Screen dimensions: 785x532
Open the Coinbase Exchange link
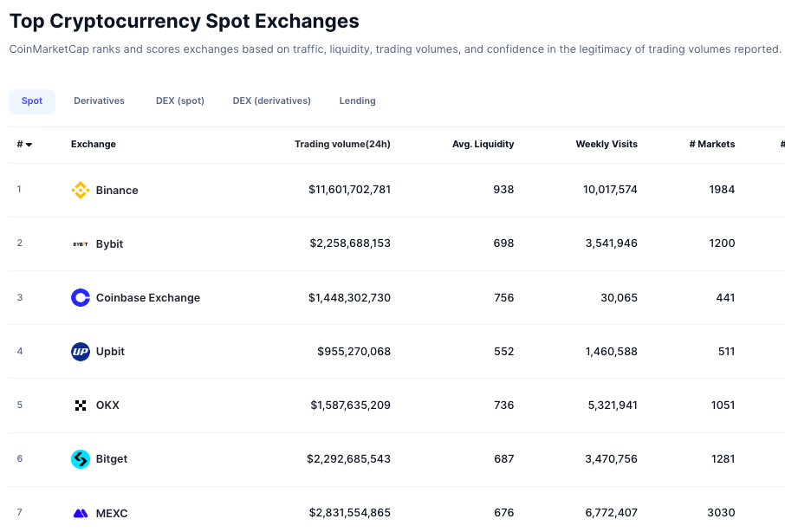pos(148,298)
